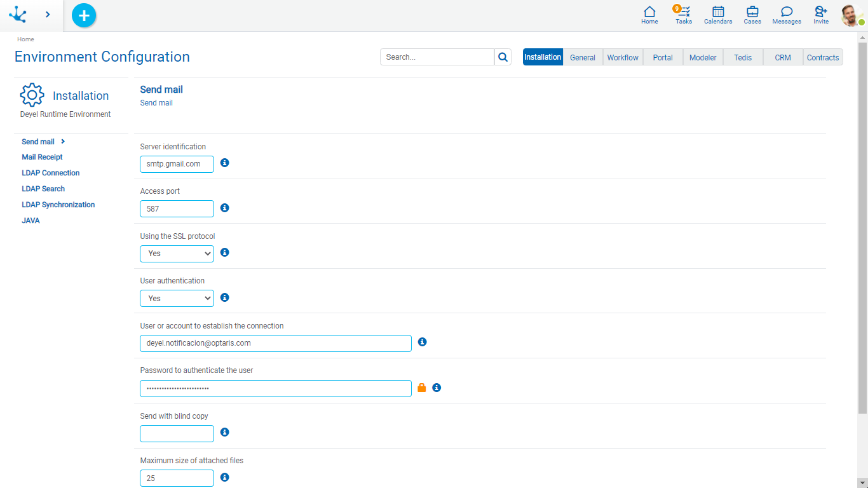Expand the side menu with chevron arrow

(x=48, y=15)
